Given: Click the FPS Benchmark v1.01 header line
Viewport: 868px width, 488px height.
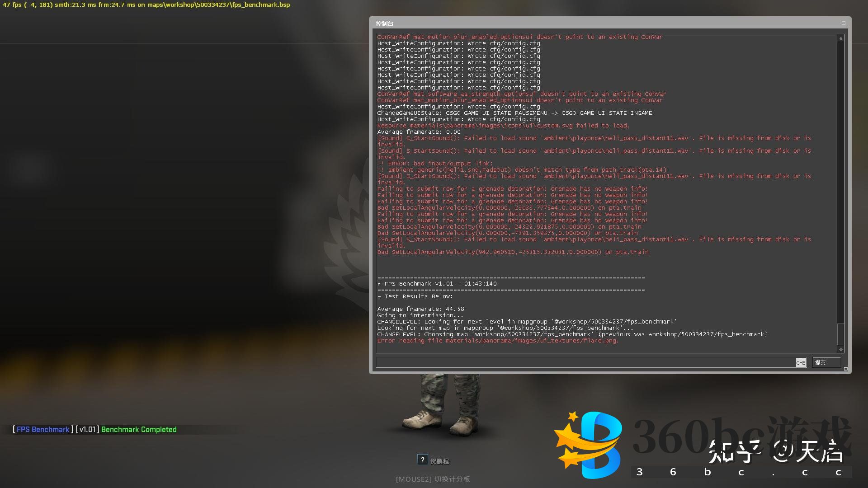Looking at the screenshot, I should [x=437, y=284].
